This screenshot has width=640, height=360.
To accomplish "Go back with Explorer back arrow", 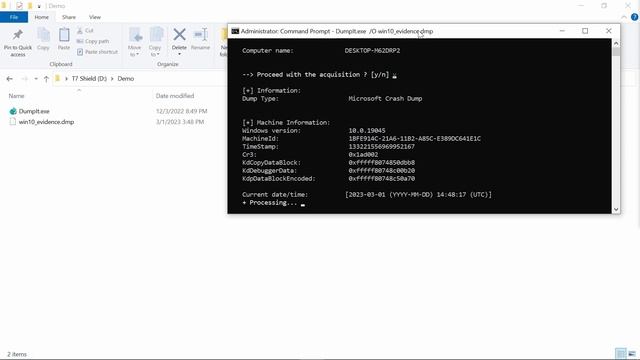I will click(10, 79).
